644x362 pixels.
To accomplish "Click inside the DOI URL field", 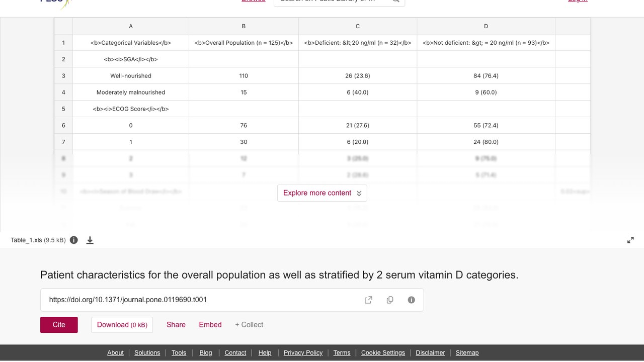I will coord(201,300).
